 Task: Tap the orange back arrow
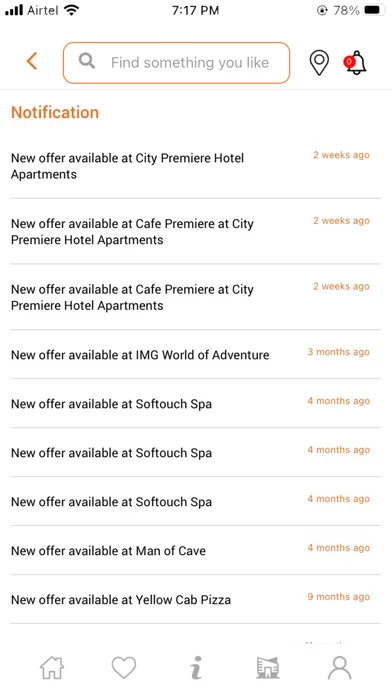[32, 61]
